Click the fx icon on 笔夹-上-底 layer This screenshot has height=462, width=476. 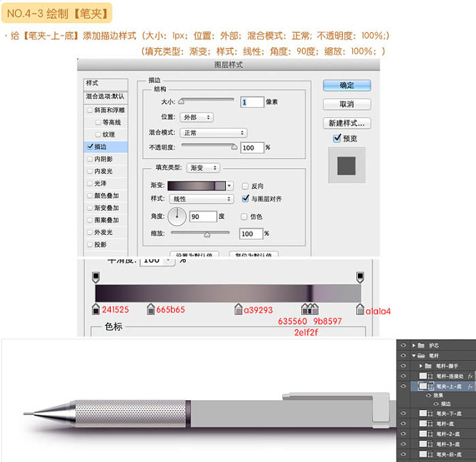pos(471,386)
